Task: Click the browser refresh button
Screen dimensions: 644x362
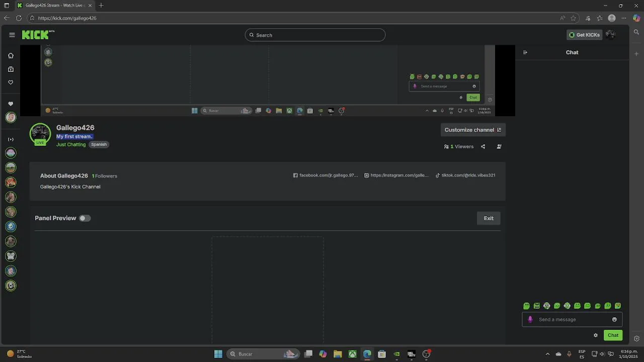Action: tap(19, 18)
